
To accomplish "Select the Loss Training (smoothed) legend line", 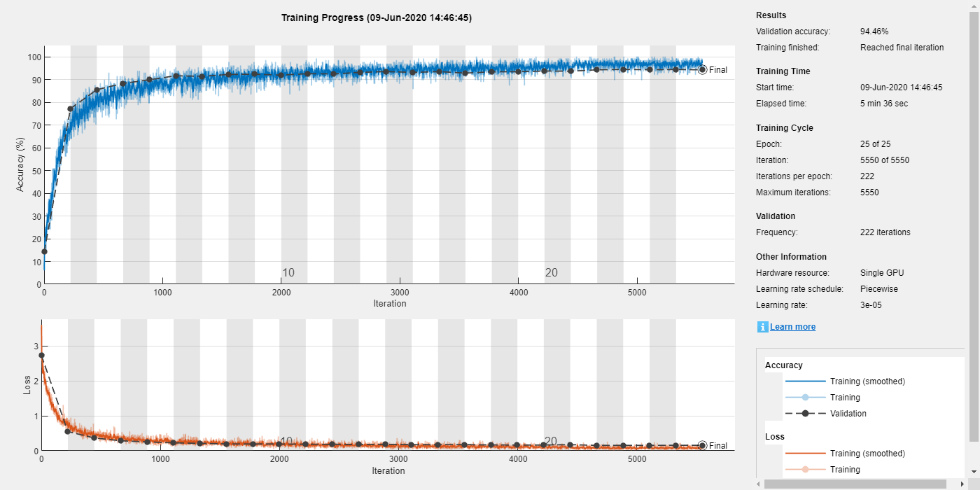I will [x=805, y=454].
